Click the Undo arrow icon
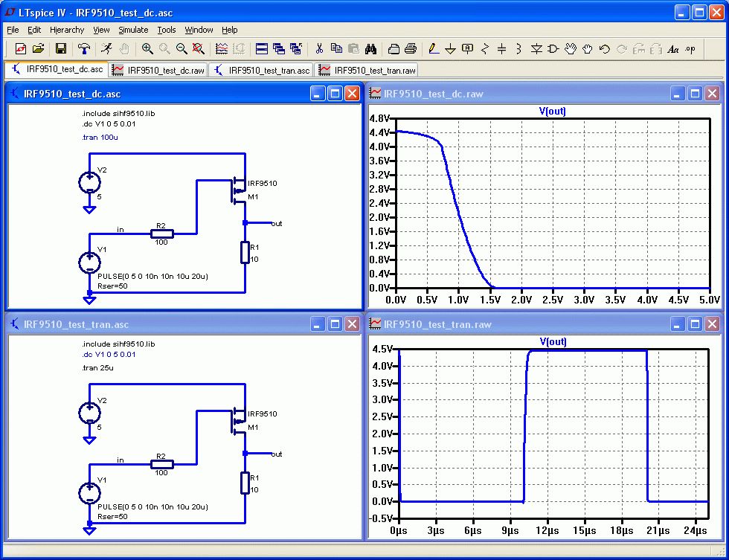 coord(604,49)
